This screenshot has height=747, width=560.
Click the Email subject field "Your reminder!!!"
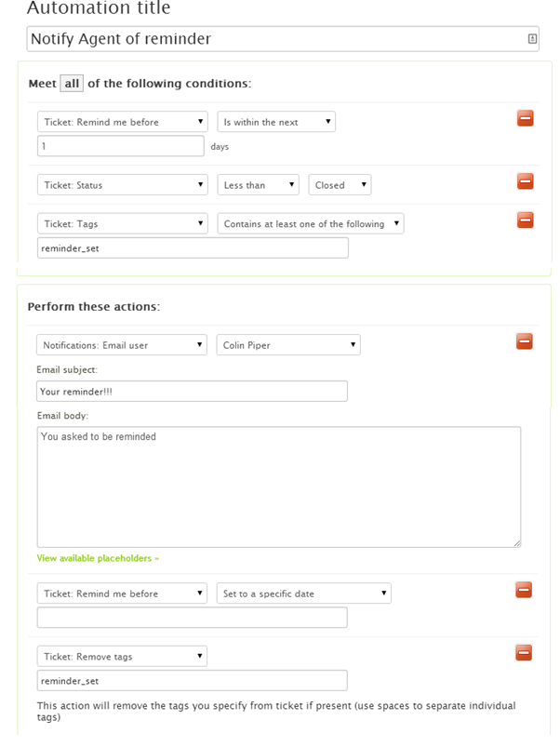192,392
